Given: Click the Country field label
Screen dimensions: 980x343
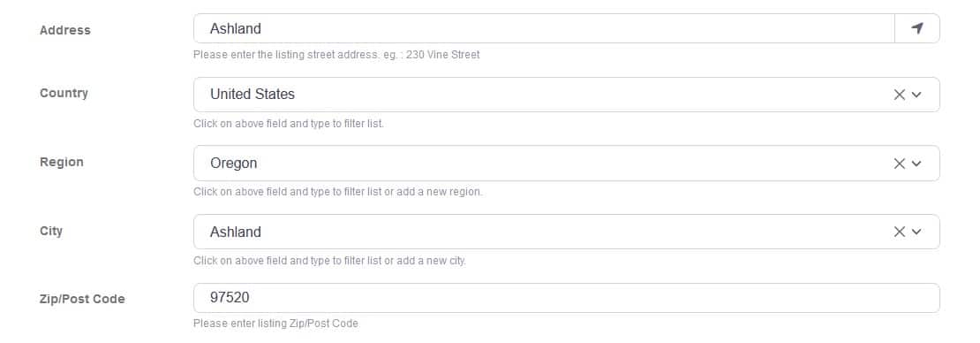Looking at the screenshot, I should tap(64, 93).
